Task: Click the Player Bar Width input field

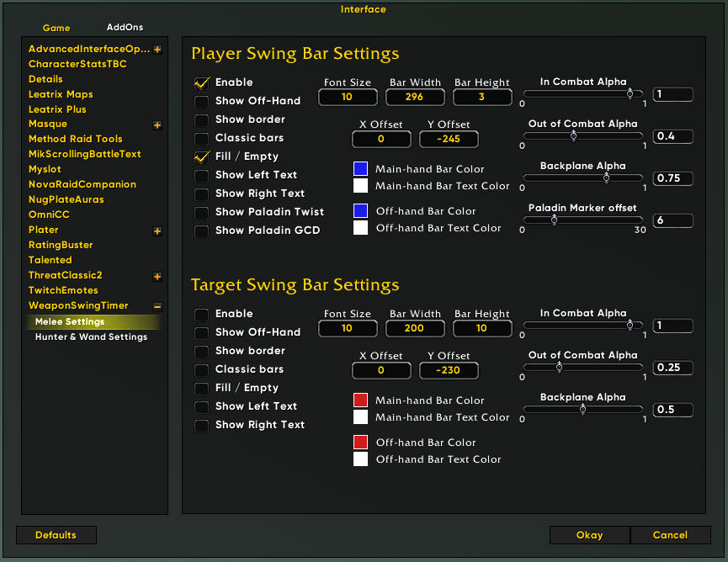Action: point(415,98)
